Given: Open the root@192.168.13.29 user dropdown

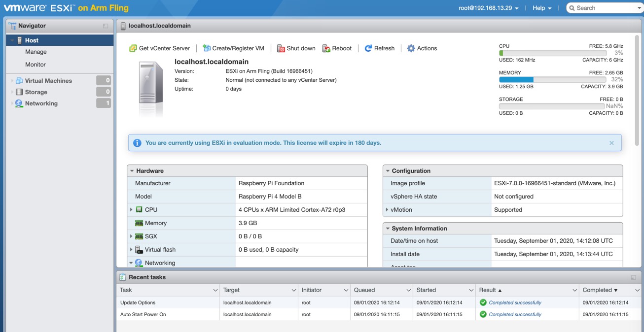Looking at the screenshot, I should pyautogui.click(x=488, y=8).
